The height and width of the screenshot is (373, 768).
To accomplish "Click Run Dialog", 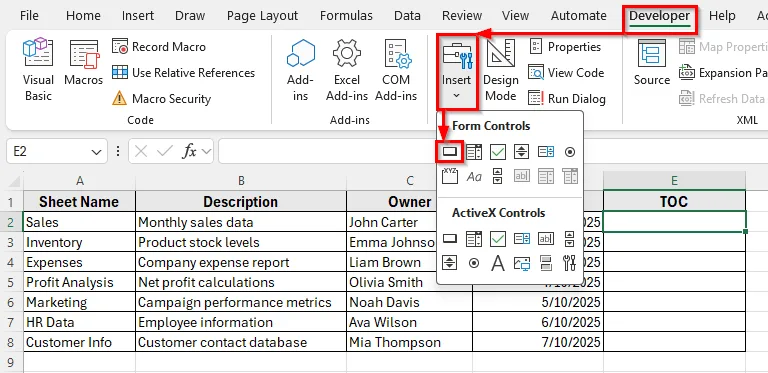I will coord(567,98).
